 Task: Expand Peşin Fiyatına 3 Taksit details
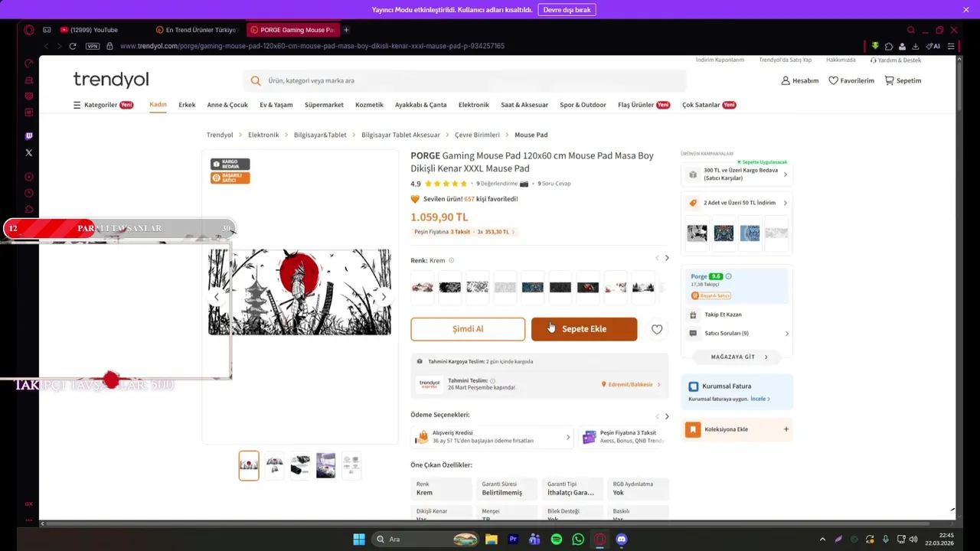tap(464, 232)
